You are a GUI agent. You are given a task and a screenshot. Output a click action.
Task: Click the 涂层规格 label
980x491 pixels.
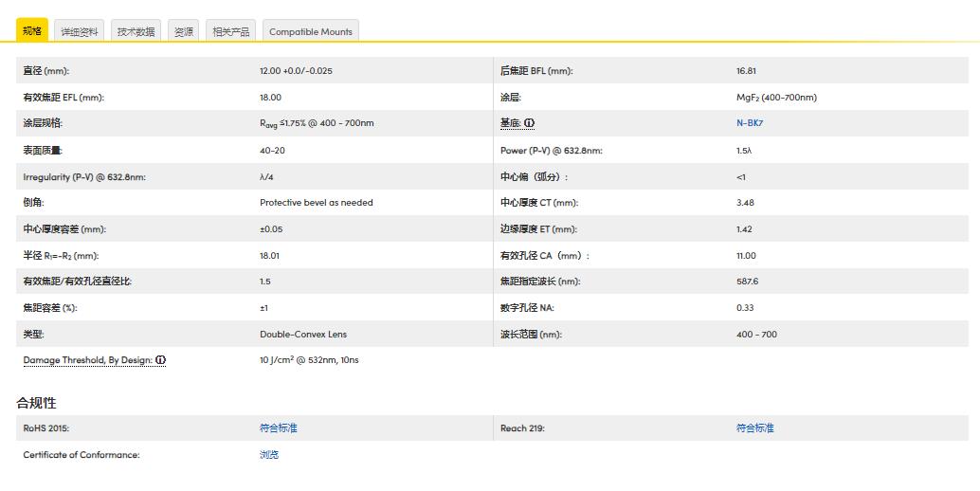[x=44, y=123]
